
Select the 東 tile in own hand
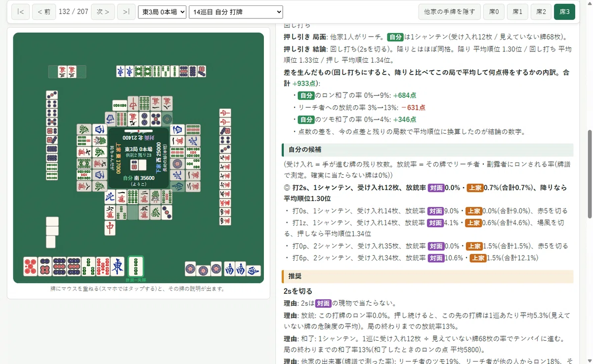(117, 266)
